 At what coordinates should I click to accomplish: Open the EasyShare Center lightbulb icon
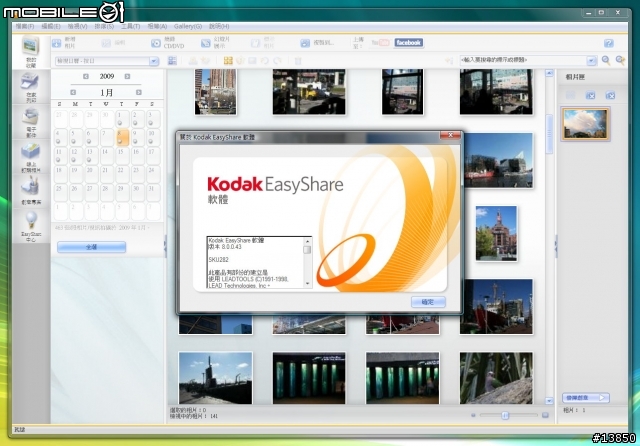(x=31, y=226)
